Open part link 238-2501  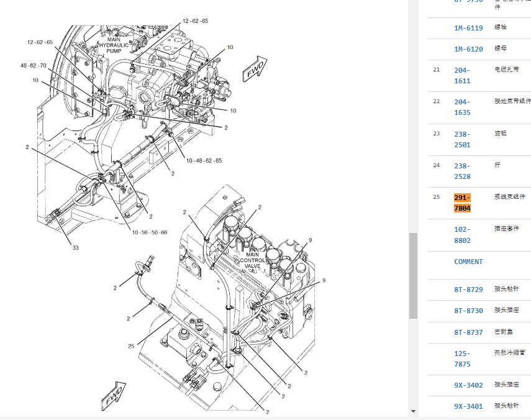[462, 139]
